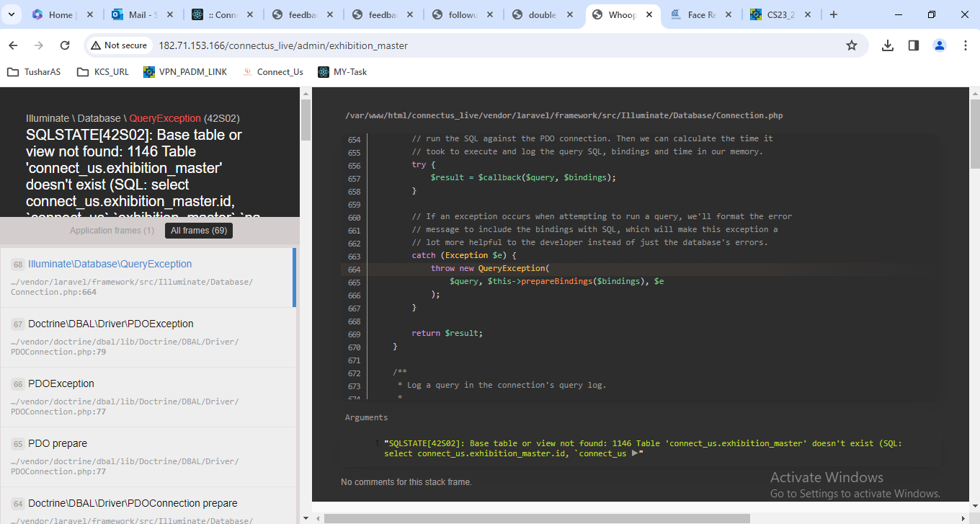
Task: Open the Chrome three-dot menu
Action: click(966, 45)
